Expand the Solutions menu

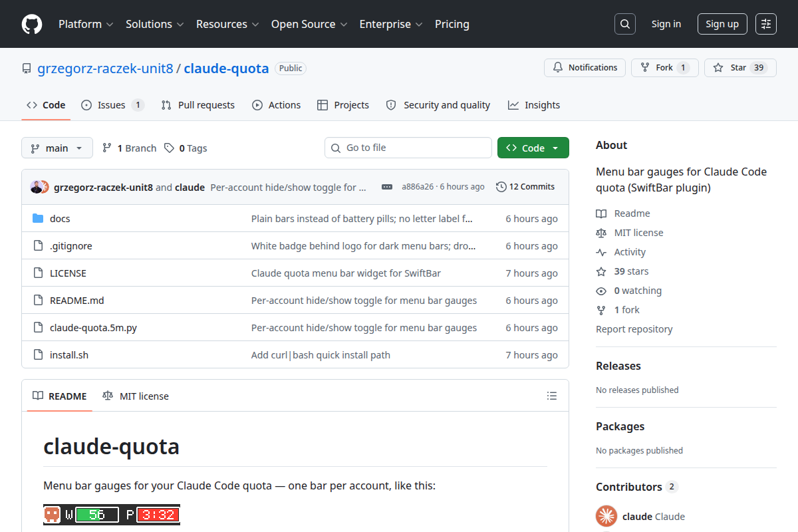point(155,24)
